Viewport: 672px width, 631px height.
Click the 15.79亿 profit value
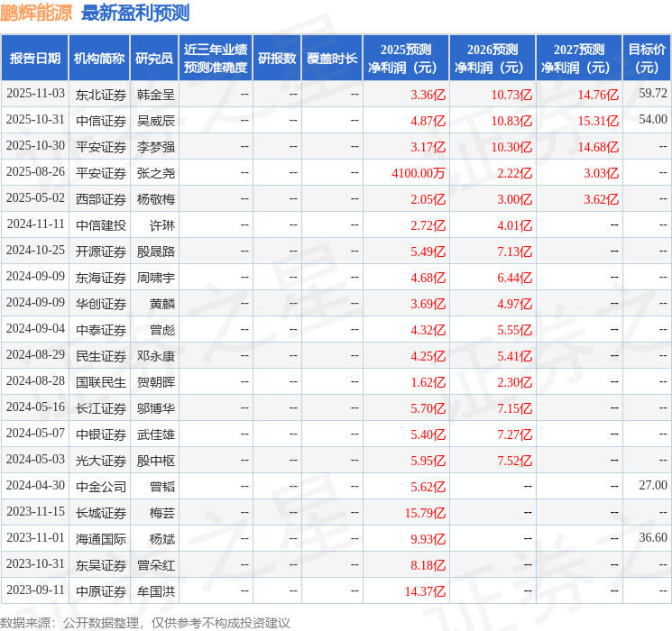point(425,513)
